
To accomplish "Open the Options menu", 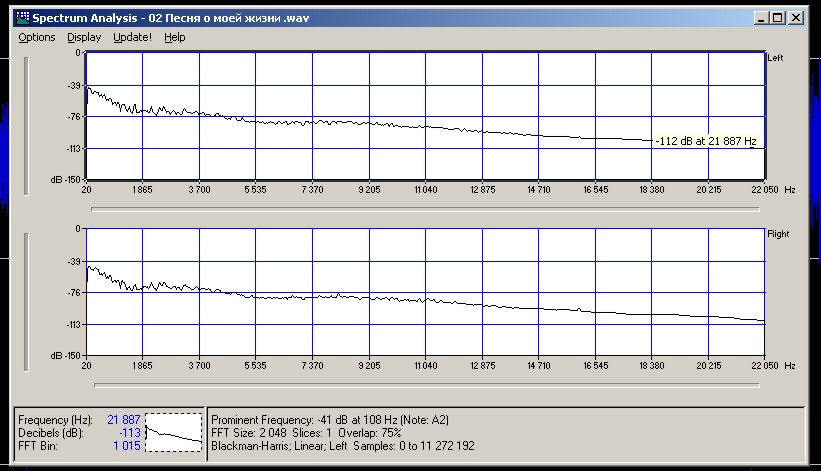I will [37, 37].
